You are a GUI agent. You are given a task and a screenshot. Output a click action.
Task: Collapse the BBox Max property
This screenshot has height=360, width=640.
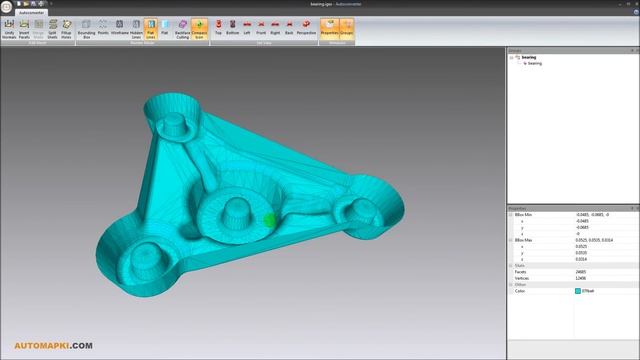(x=511, y=240)
